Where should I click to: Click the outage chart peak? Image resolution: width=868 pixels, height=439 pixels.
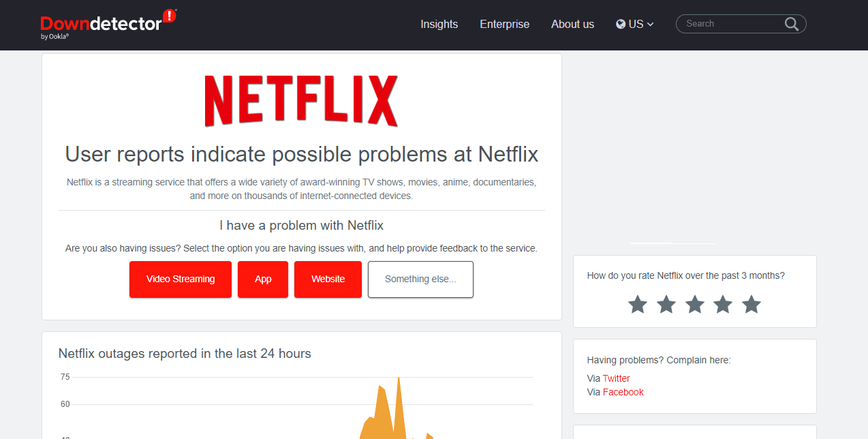point(399,378)
